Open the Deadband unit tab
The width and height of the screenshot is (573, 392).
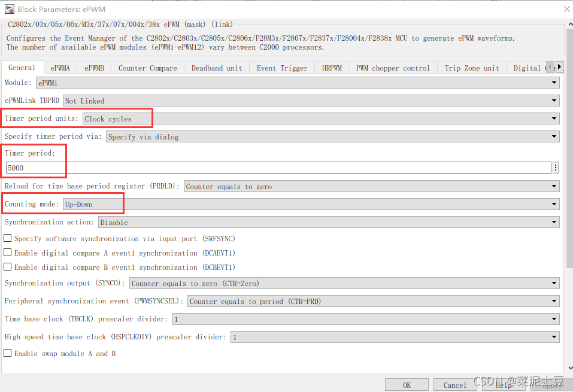pos(217,68)
